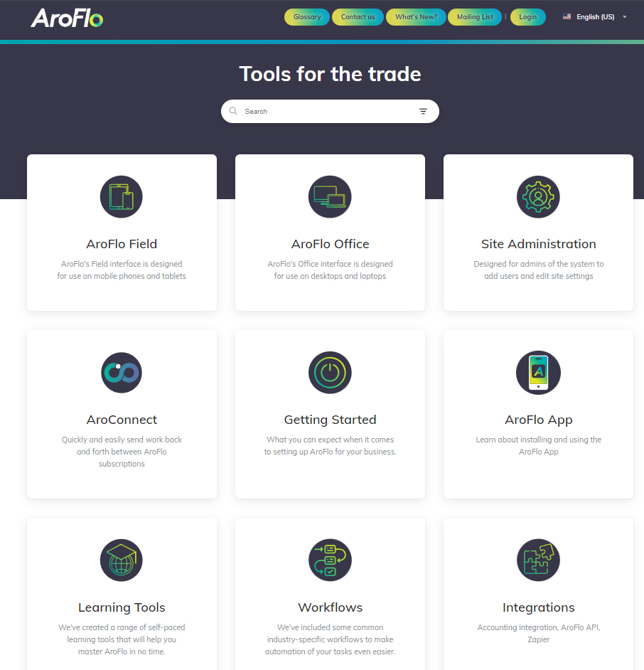Open the Learning Tools title link
Viewport: 644px width, 670px height.
[122, 607]
